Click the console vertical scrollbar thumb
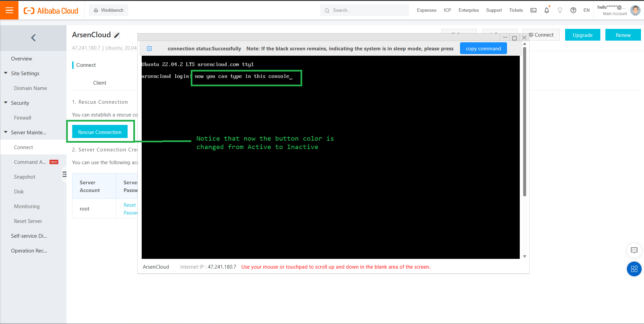 coord(524,122)
